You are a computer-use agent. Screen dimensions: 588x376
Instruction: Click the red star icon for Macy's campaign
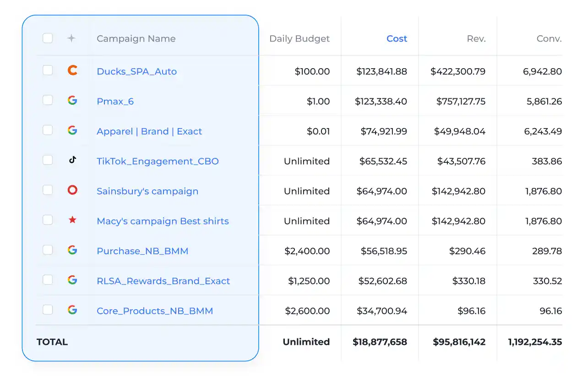(72, 220)
